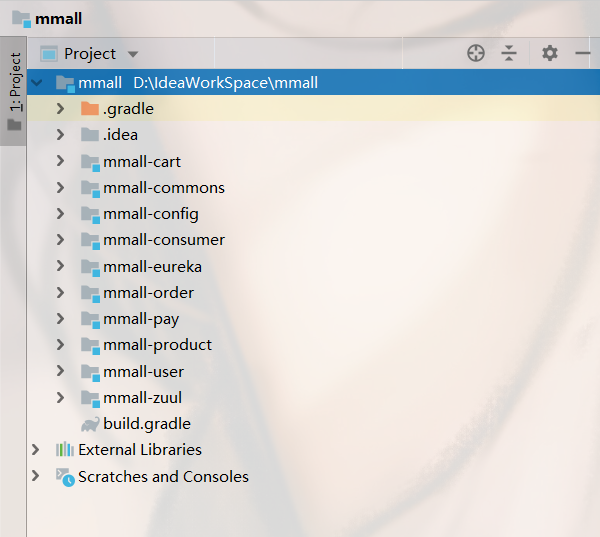Click the root mmall module icon in tree
Image resolution: width=600 pixels, height=537 pixels.
[65, 83]
